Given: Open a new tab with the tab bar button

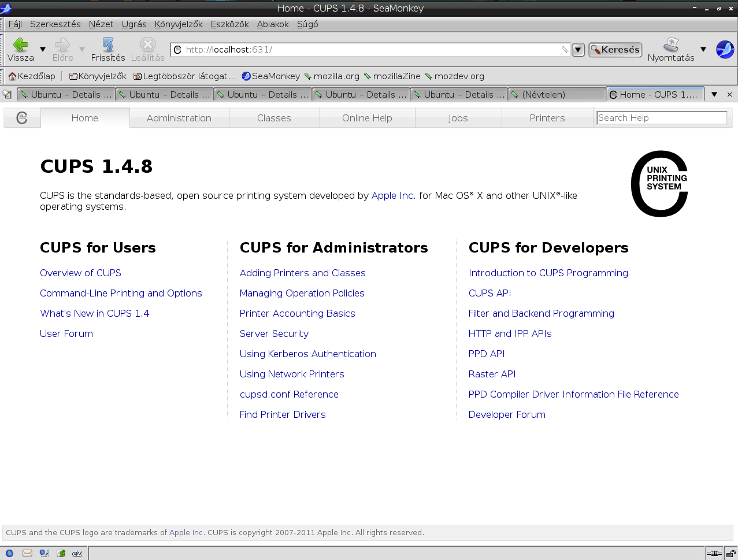Looking at the screenshot, I should pos(7,94).
